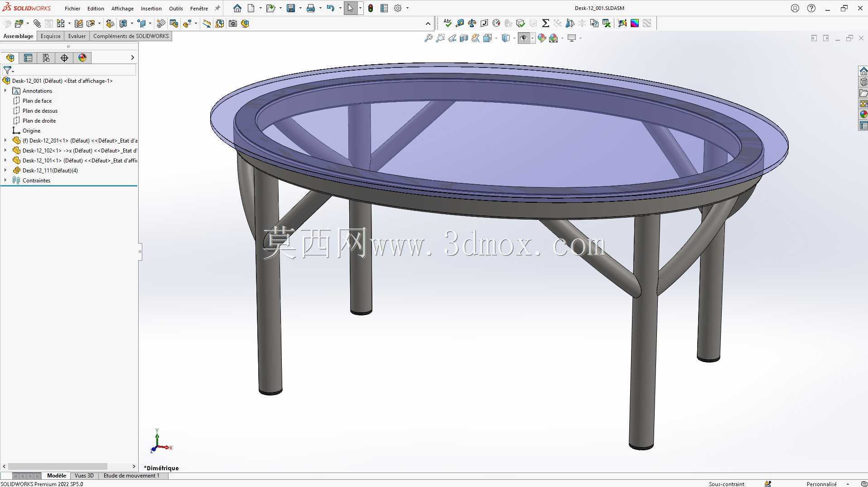Viewport: 868px width, 487px height.
Task: Click the Zoom to Fit magnifier icon
Action: [x=428, y=38]
